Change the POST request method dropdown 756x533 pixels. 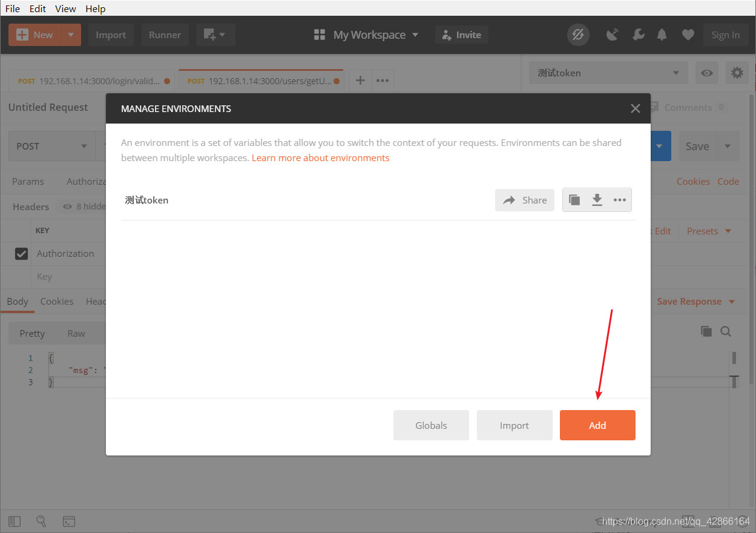tap(51, 146)
